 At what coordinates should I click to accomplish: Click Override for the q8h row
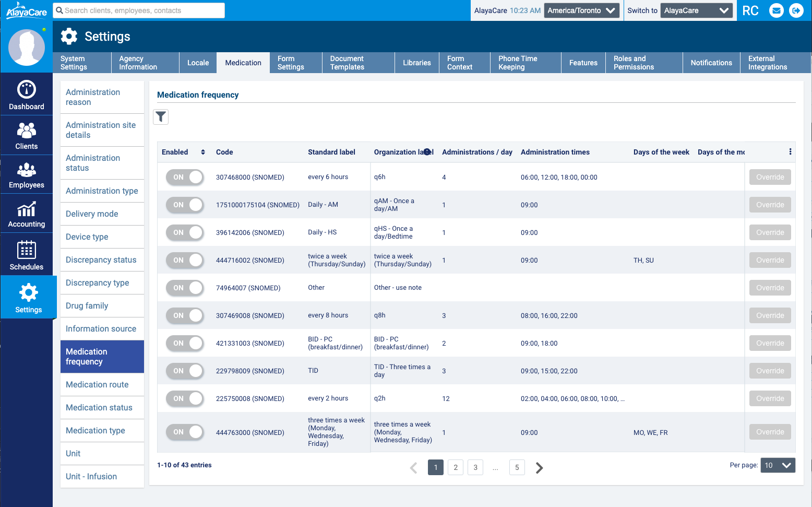click(x=770, y=315)
